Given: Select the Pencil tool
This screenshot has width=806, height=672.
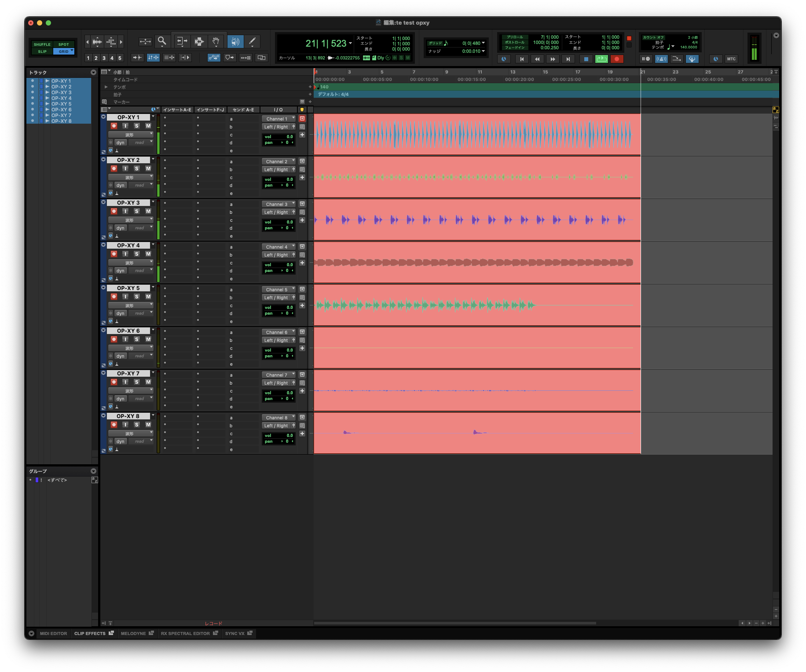Looking at the screenshot, I should 252,41.
